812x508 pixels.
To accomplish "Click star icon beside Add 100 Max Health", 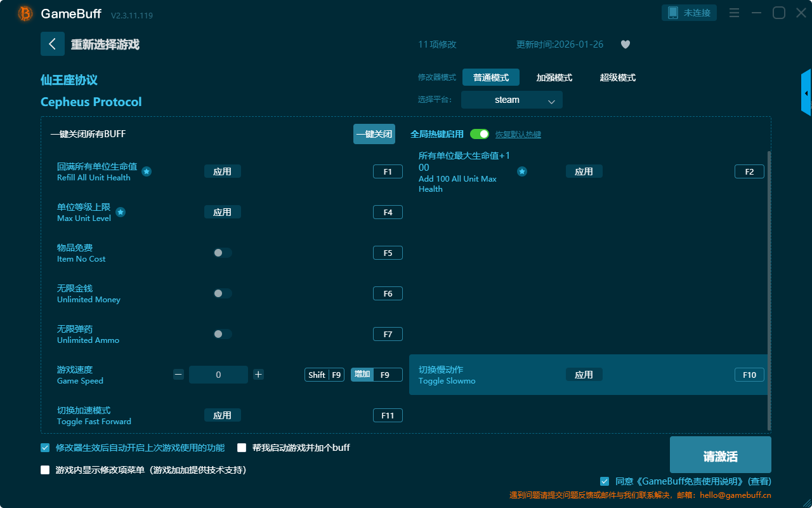I will [522, 171].
